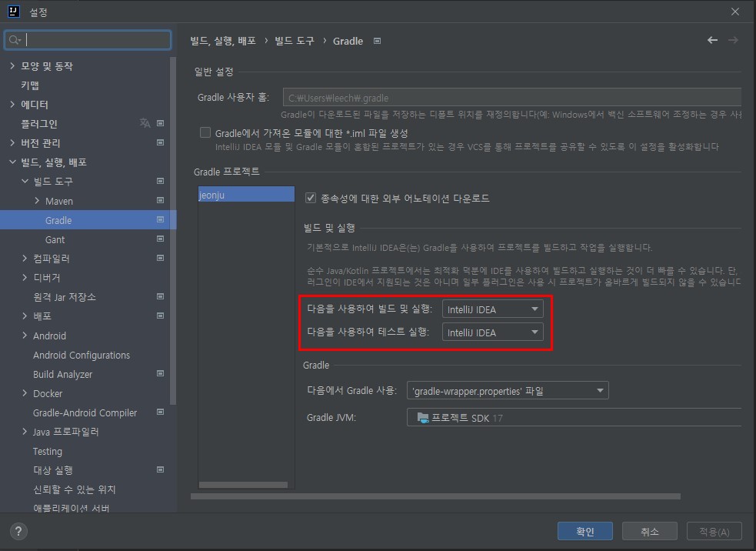
Task: Click project-level icon on Gradle tree row
Action: pos(161,219)
